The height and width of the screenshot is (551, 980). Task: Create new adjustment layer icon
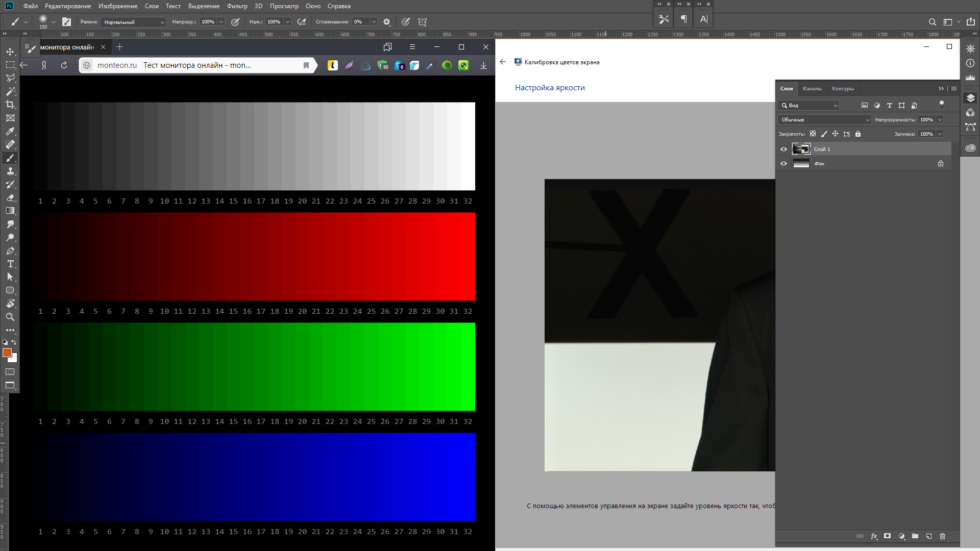[x=901, y=536]
